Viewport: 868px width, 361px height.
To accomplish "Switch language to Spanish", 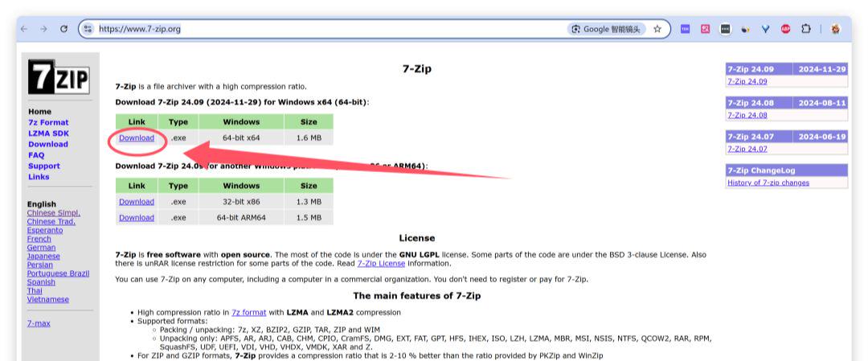I will (41, 282).
